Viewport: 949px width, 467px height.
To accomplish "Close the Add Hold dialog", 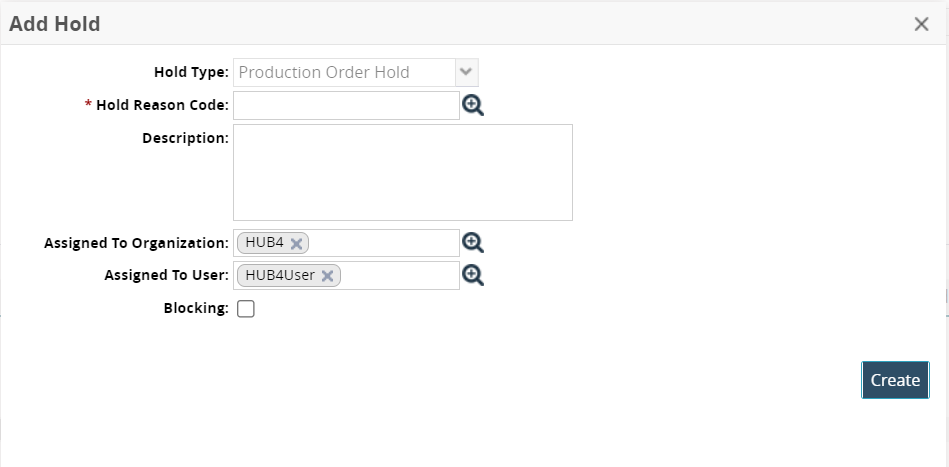I will click(921, 24).
